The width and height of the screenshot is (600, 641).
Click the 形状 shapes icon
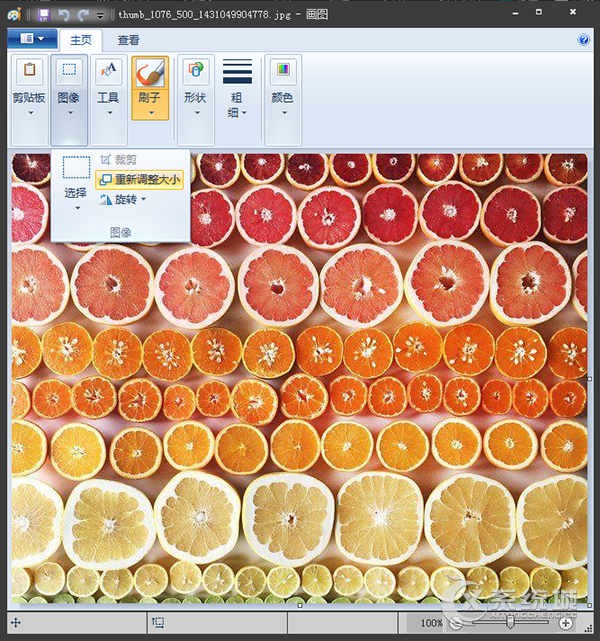click(x=196, y=70)
